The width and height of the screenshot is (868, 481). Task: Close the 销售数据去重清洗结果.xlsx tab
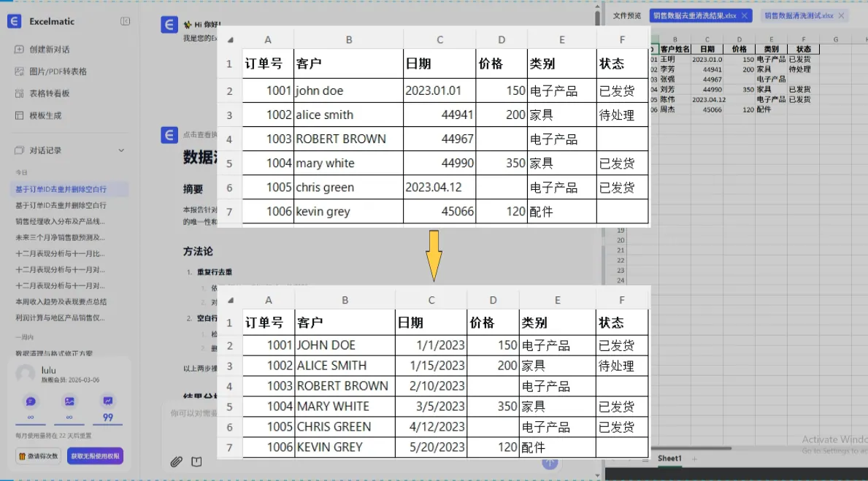(x=744, y=15)
